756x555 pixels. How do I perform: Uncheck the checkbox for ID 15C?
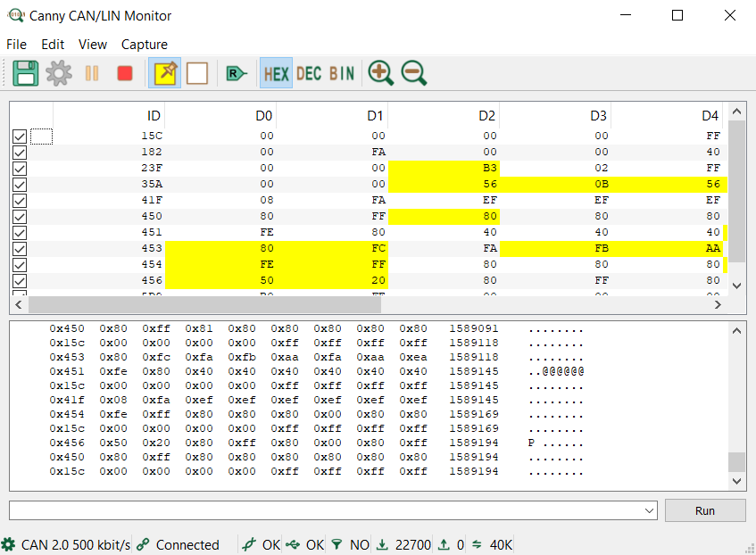[x=20, y=137]
